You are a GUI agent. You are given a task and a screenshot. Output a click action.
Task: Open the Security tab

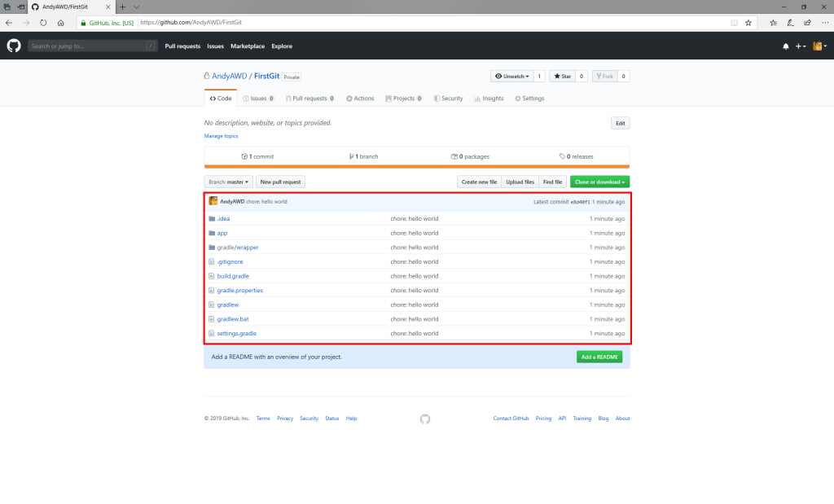(449, 99)
